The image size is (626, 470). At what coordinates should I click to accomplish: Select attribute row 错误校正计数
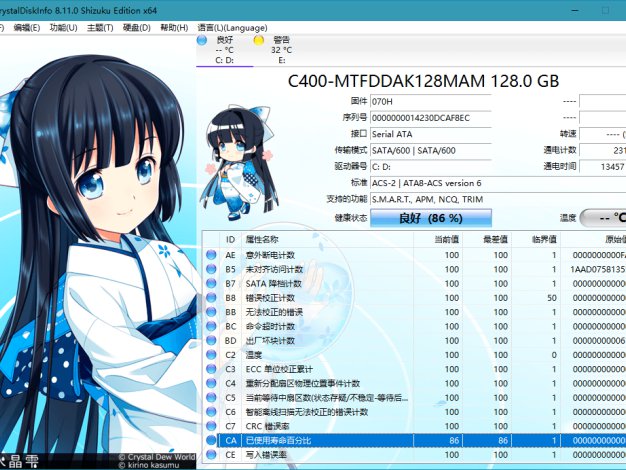coord(414,298)
